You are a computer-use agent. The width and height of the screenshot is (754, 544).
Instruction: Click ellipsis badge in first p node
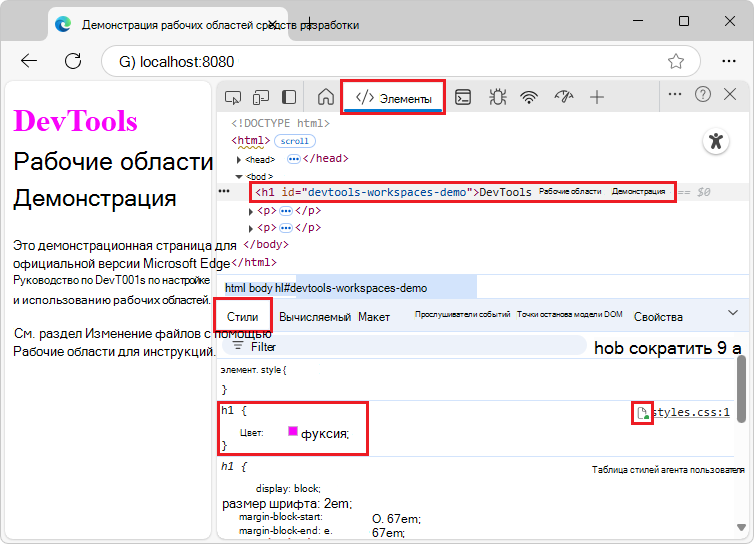pyautogui.click(x=286, y=211)
